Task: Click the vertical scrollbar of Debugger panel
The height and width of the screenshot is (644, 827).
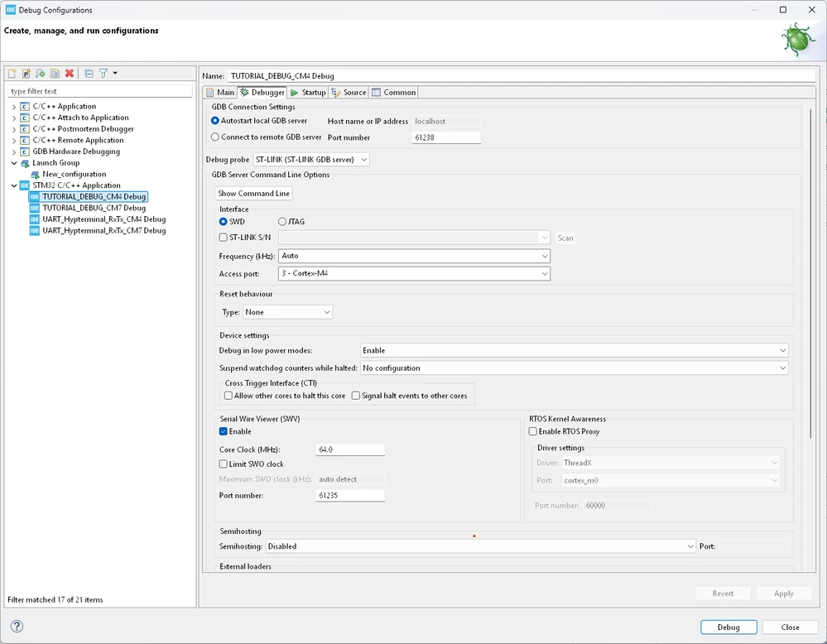Action: pos(810,273)
